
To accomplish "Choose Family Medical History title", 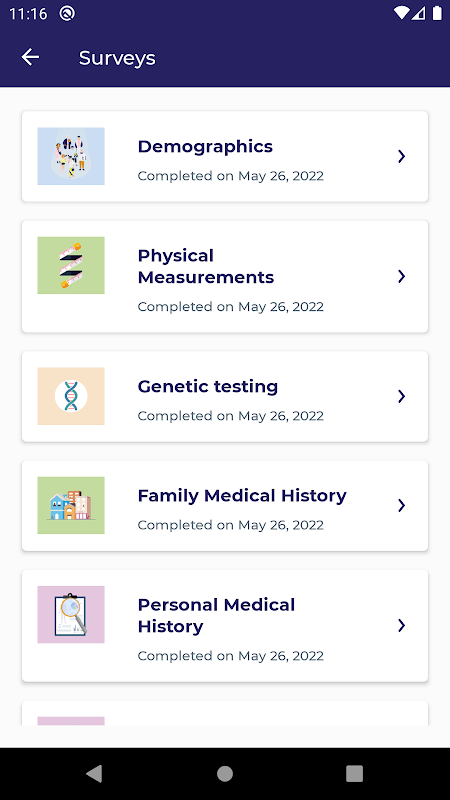I will pyautogui.click(x=242, y=496).
